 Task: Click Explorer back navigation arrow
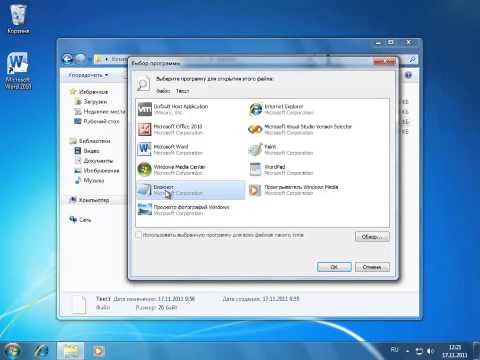point(68,59)
